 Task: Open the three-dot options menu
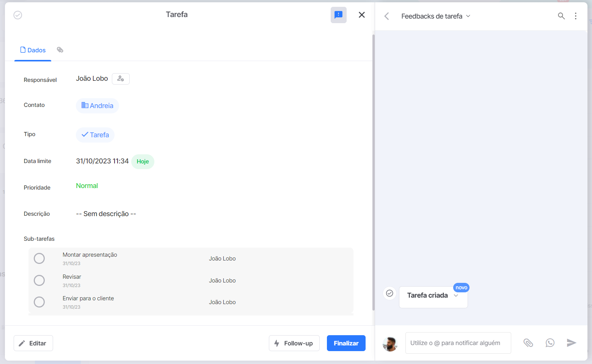576,16
